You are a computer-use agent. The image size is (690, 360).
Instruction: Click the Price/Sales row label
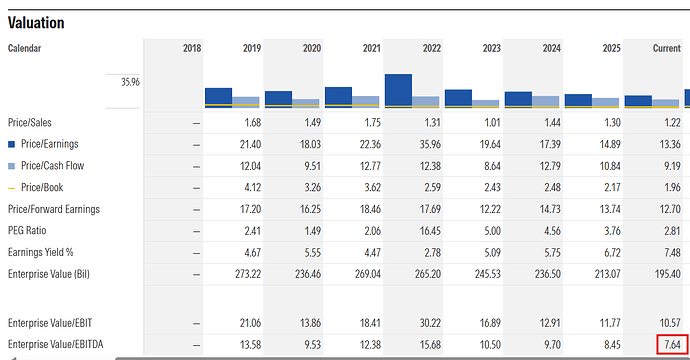point(29,122)
